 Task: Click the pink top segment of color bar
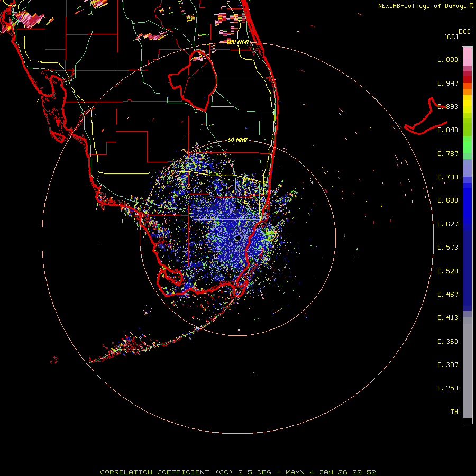467,56
